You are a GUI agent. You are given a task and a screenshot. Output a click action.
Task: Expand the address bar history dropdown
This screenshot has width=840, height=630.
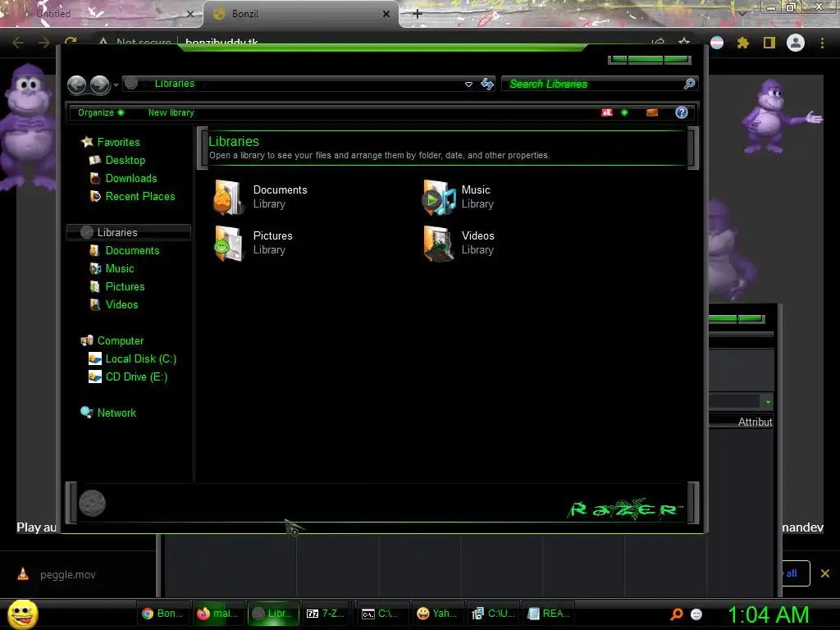click(x=468, y=84)
